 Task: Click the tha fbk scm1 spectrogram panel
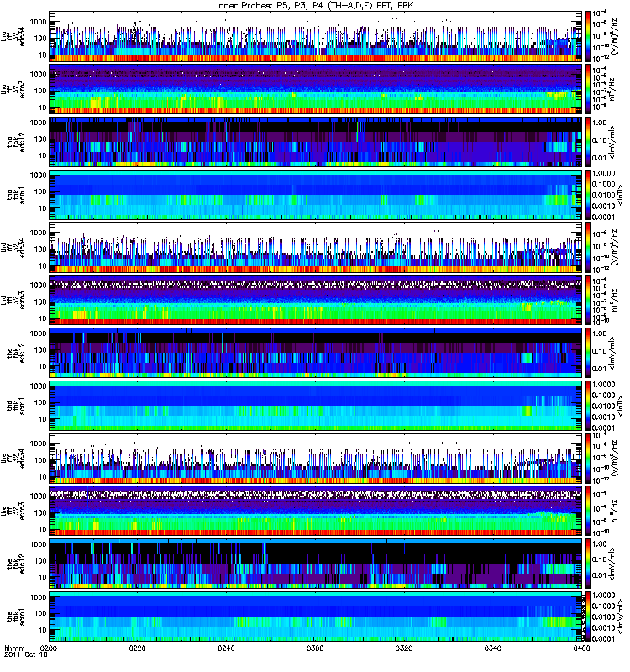click(x=316, y=195)
